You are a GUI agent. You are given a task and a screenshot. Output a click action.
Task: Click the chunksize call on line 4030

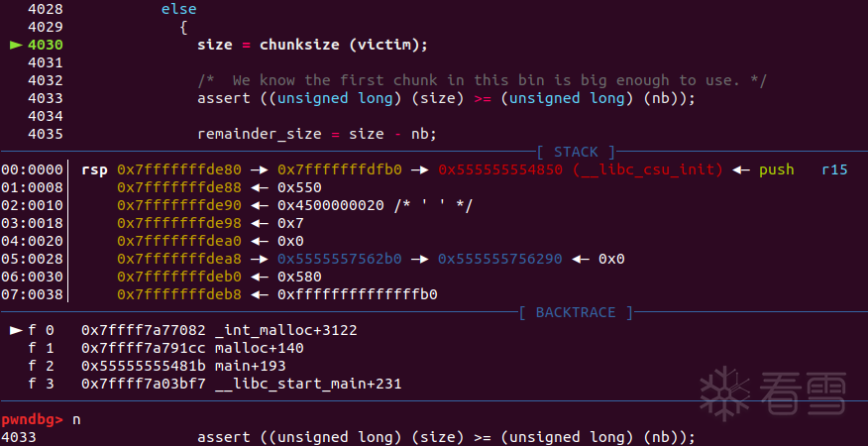(x=298, y=45)
